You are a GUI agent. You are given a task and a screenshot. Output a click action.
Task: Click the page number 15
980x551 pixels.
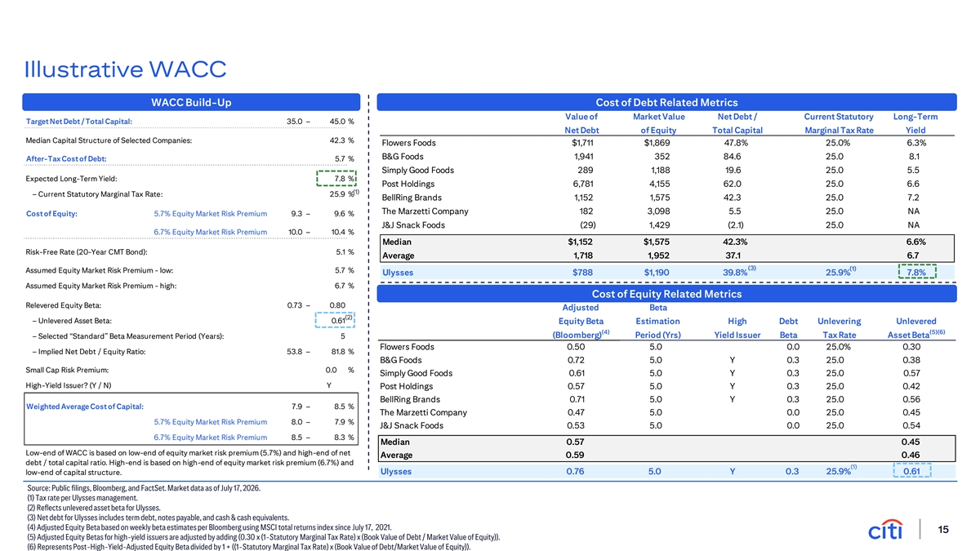[x=942, y=530]
